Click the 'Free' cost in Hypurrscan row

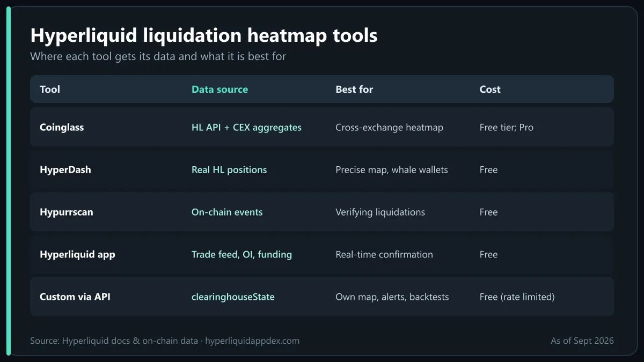point(488,212)
